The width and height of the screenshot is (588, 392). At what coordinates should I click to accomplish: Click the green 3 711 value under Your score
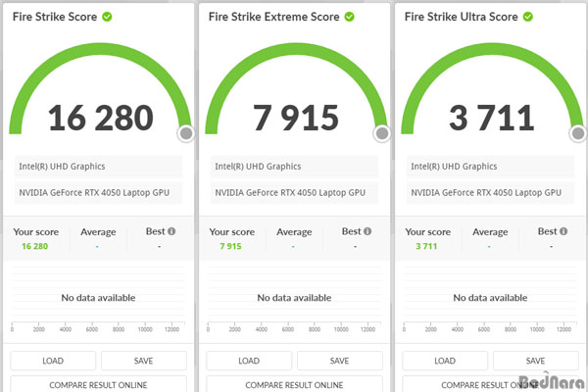[426, 246]
